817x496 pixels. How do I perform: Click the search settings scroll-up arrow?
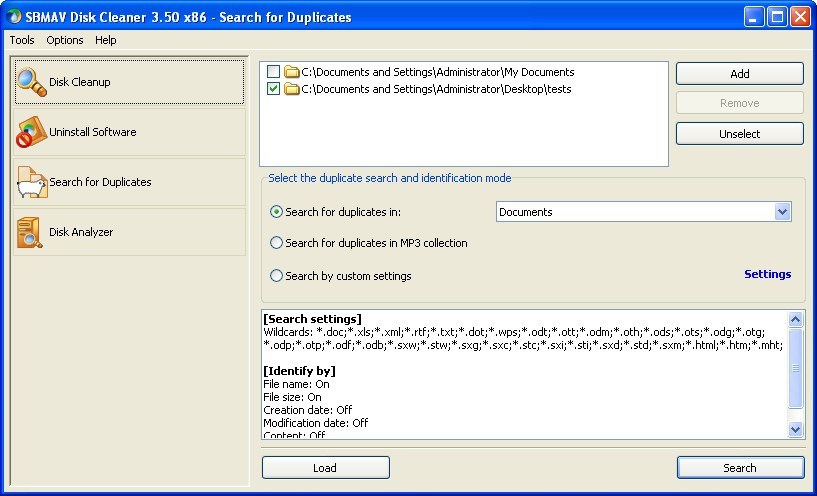795,319
